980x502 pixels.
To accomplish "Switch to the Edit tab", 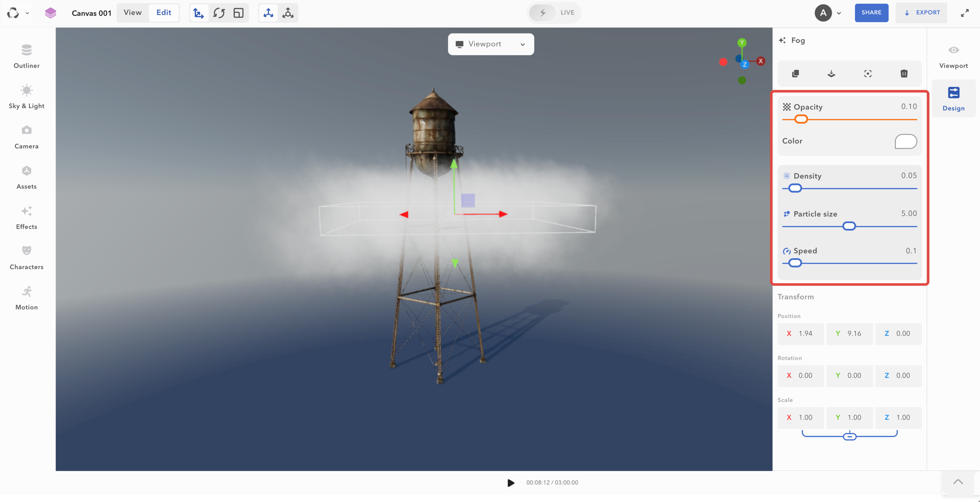I will point(164,12).
